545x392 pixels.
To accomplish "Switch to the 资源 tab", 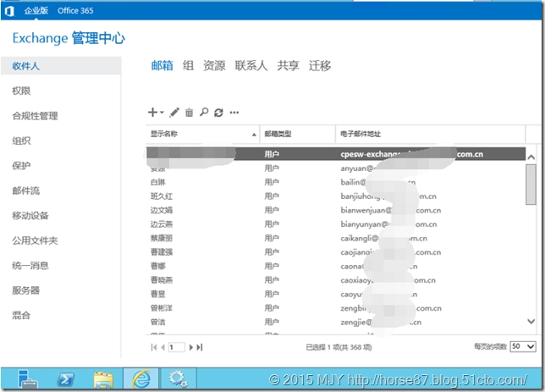I will pyautogui.click(x=214, y=66).
